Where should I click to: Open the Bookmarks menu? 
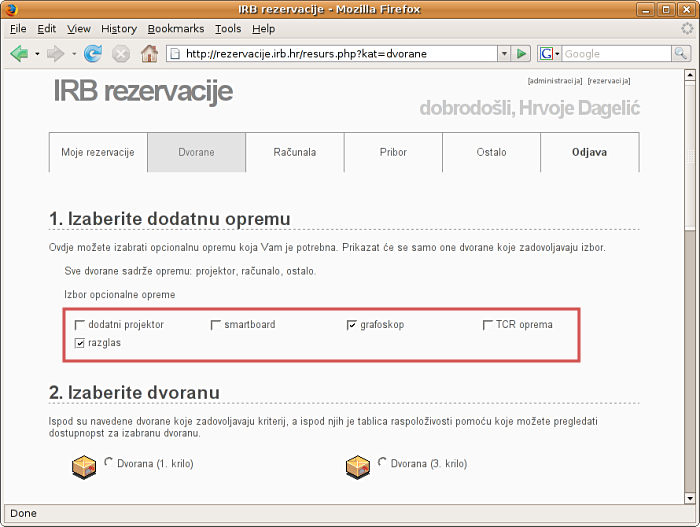click(175, 29)
